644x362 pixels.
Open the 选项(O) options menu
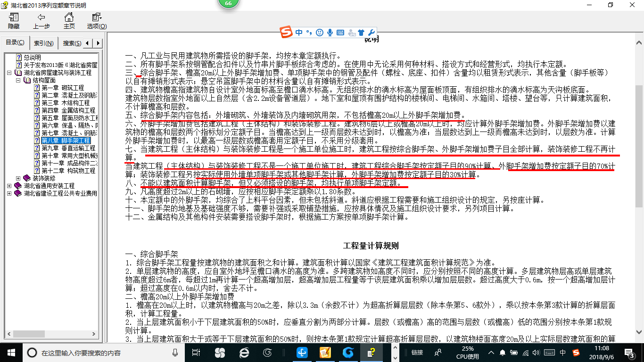tap(97, 21)
